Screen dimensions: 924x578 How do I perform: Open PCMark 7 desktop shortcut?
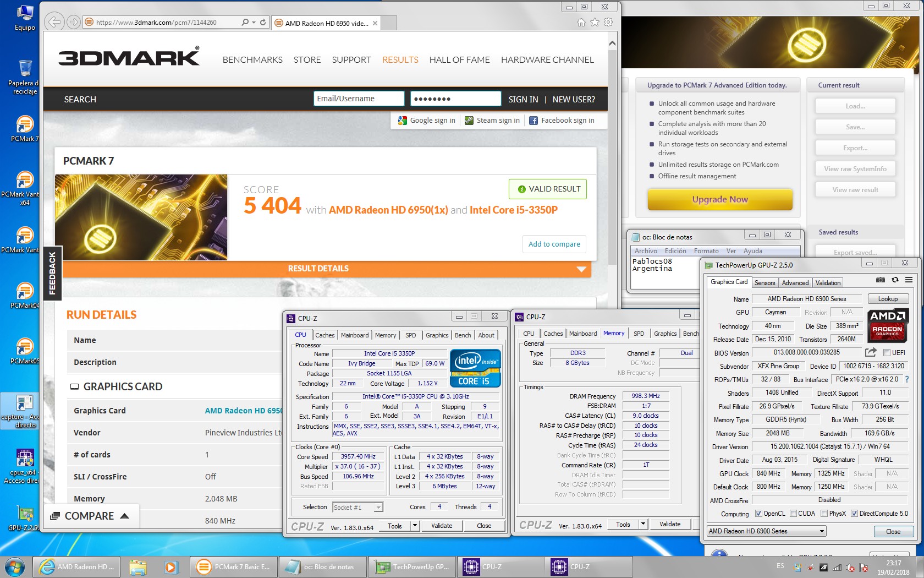pos(25,129)
